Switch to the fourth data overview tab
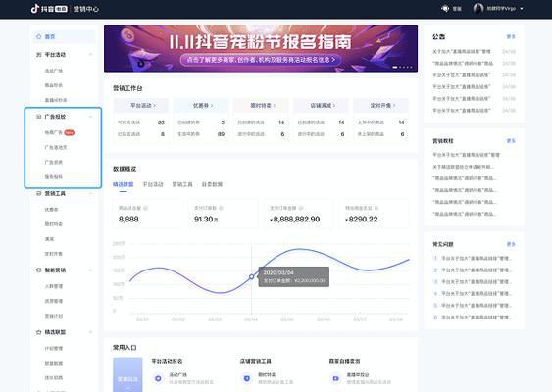Image resolution: width=552 pixels, height=392 pixels. coord(212,184)
